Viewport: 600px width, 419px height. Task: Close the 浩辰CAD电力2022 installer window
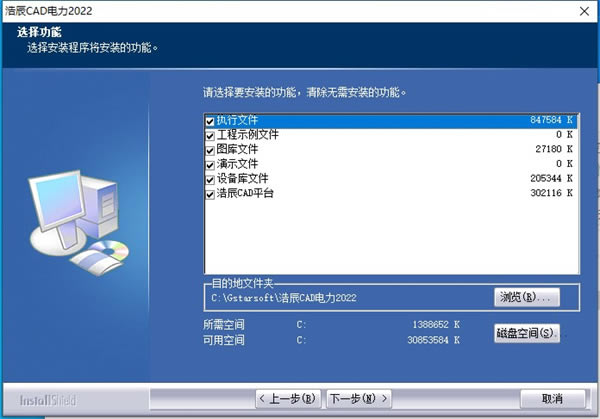(582, 10)
